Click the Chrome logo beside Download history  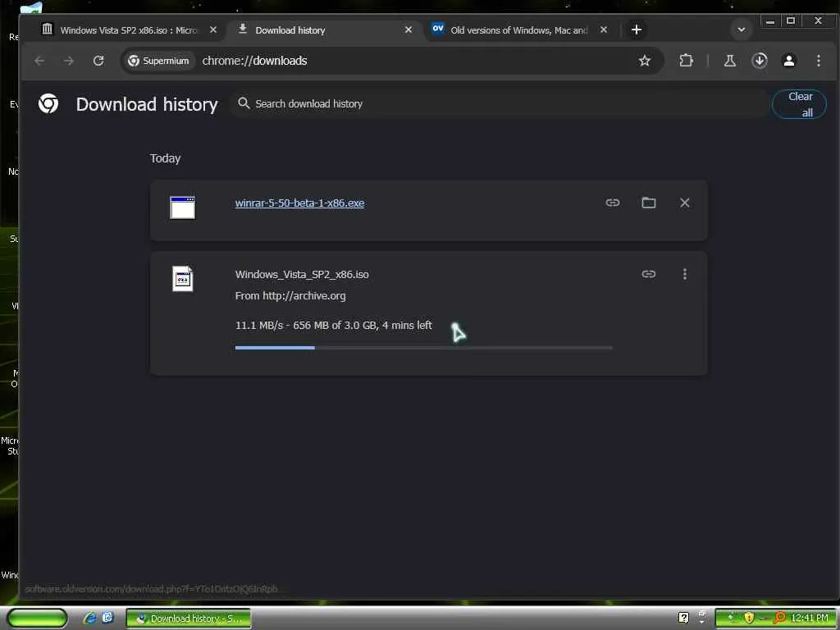[x=48, y=103]
